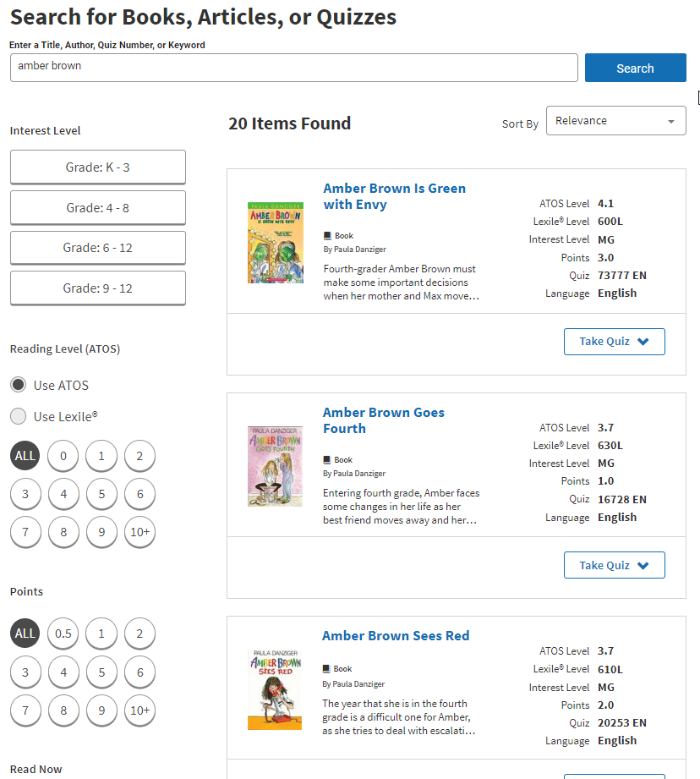Select the Use Lexile radio button
This screenshot has height=779, width=700.
pyautogui.click(x=18, y=416)
